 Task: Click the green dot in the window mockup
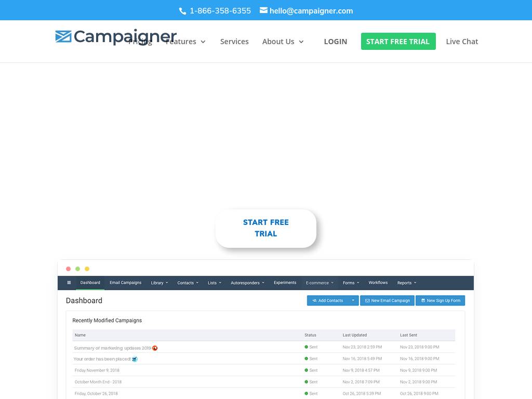tap(77, 269)
